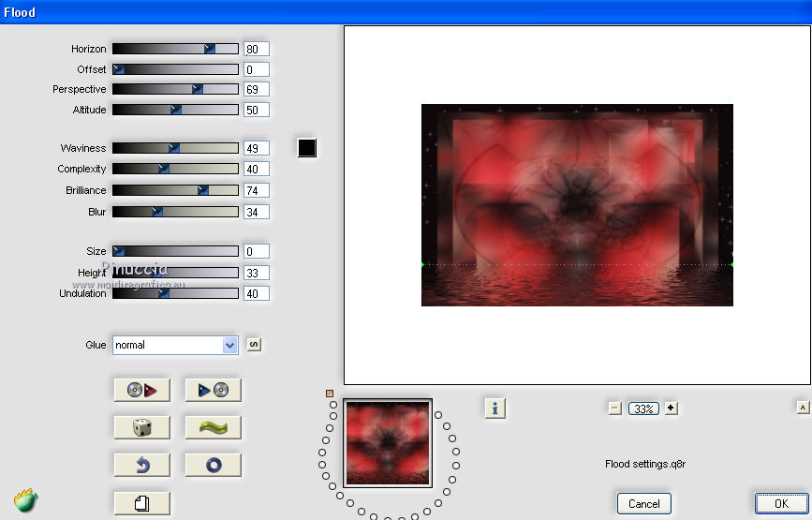Image resolution: width=812 pixels, height=520 pixels.
Task: Click the Flaming Pear logo icon
Action: (x=25, y=500)
